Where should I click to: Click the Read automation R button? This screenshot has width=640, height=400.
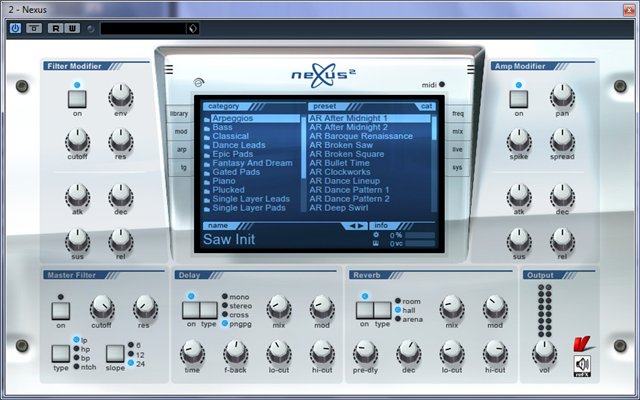point(55,28)
